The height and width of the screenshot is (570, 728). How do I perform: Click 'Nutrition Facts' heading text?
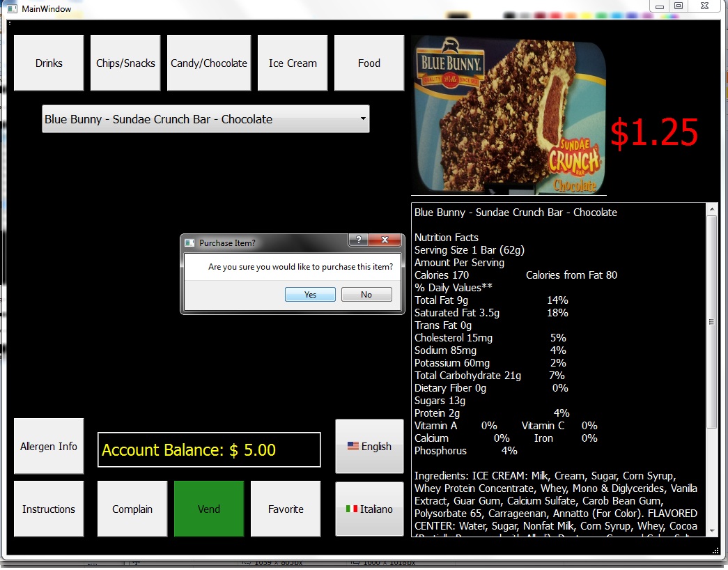(446, 238)
